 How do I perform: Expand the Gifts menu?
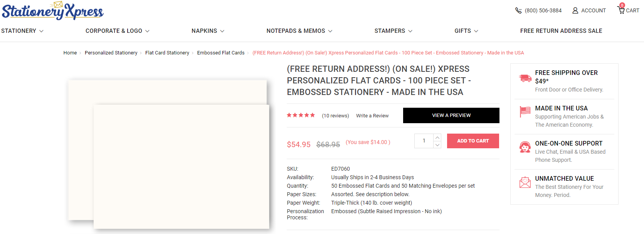coord(466,31)
